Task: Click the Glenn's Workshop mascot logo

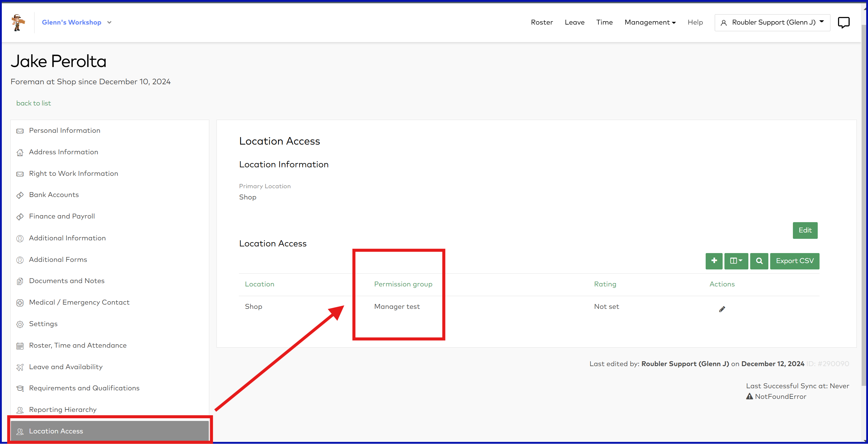Action: point(18,23)
